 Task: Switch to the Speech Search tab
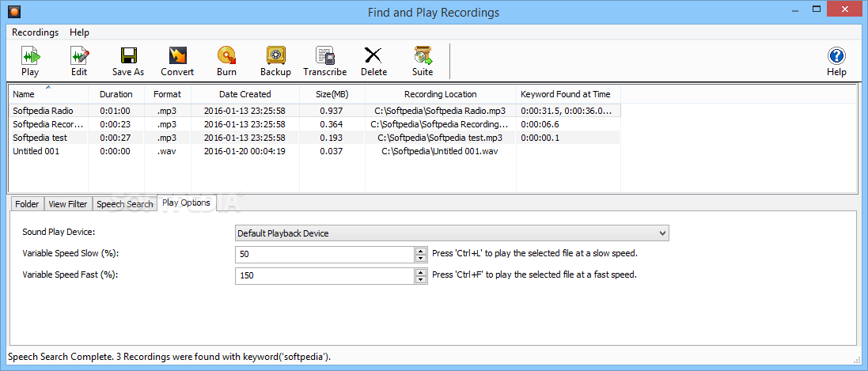[124, 204]
